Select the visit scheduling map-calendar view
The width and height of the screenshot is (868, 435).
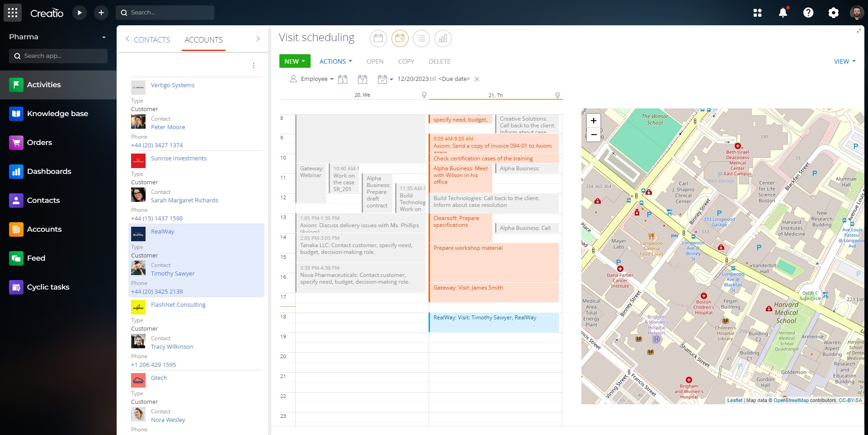(400, 38)
